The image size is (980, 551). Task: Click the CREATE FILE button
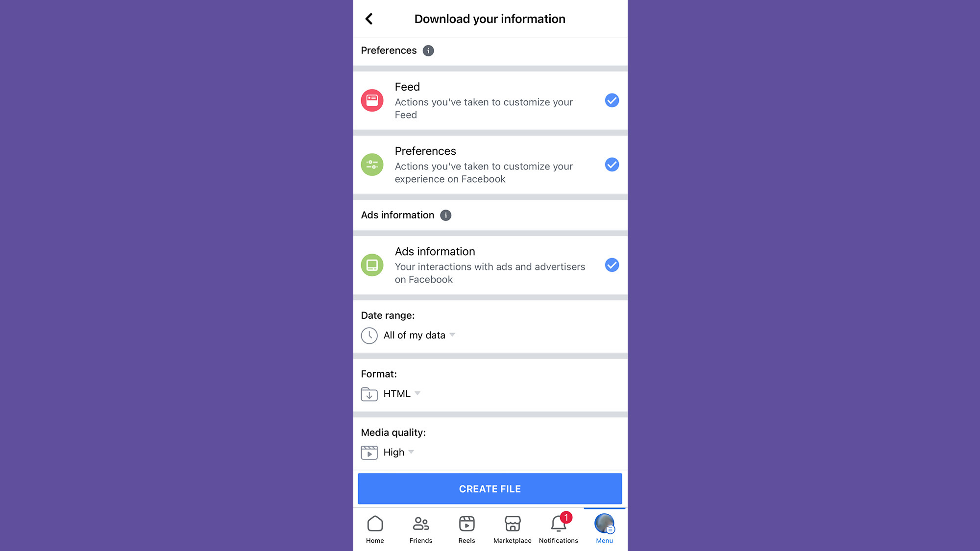pos(490,488)
